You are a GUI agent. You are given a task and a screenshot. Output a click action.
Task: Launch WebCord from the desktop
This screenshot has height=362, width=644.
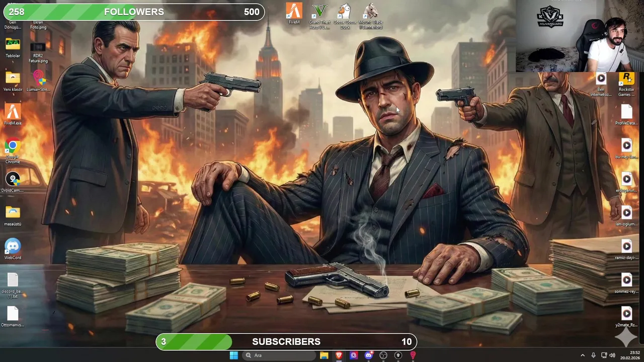tap(13, 250)
